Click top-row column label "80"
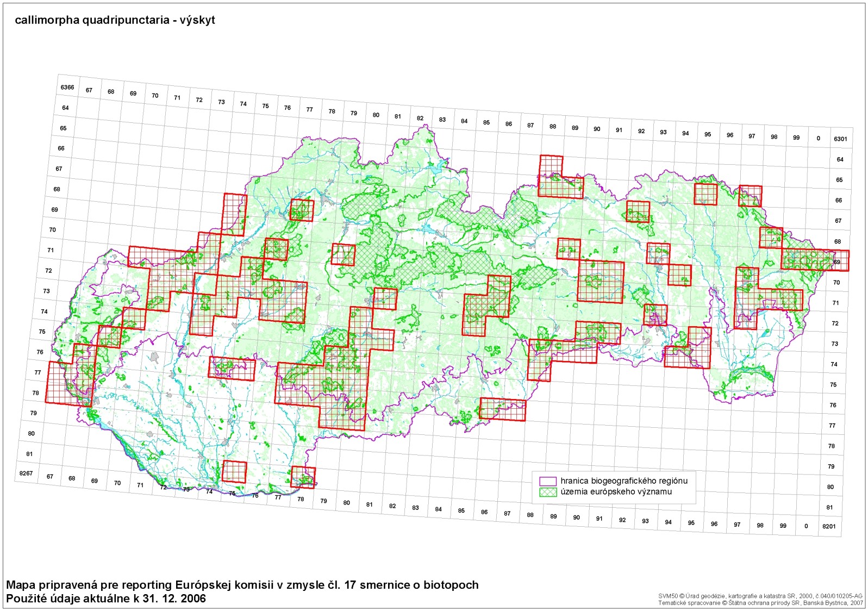This screenshot has height=611, width=868. pos(376,115)
